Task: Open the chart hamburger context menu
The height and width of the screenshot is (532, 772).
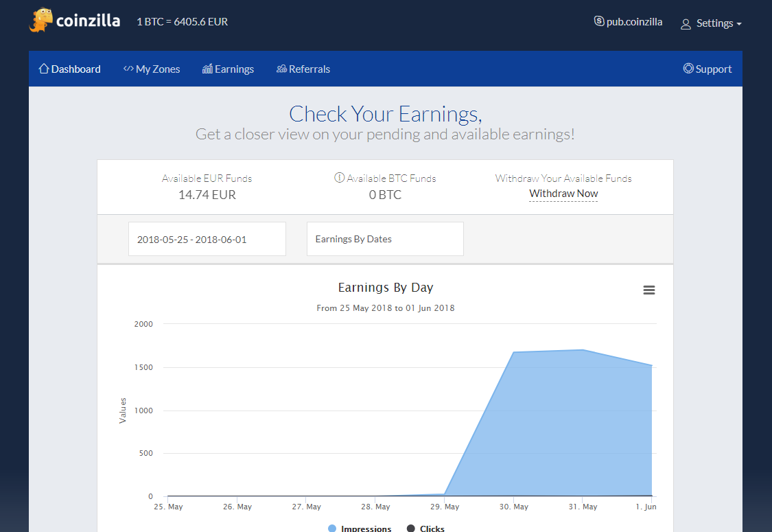Action: click(x=648, y=290)
